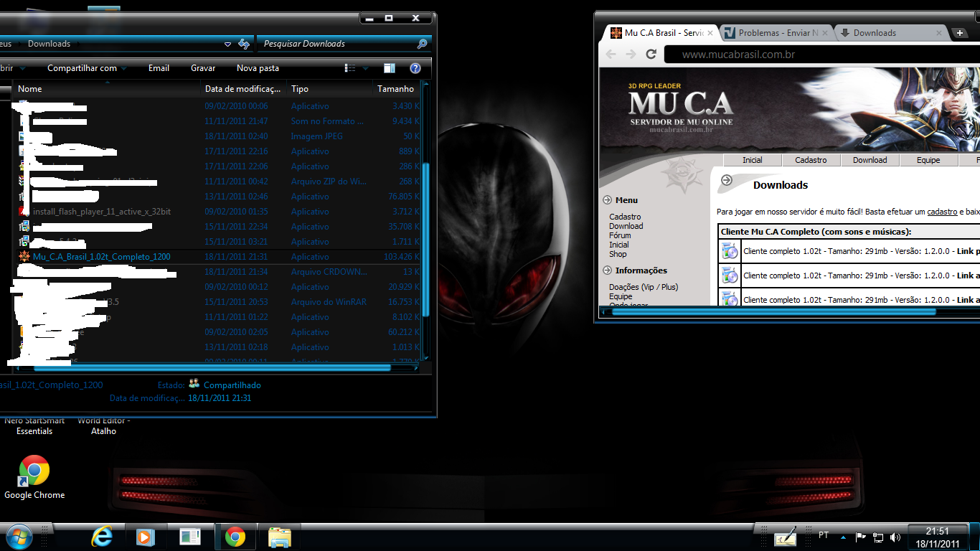Open the Equipe site navigation tab

pos(928,160)
